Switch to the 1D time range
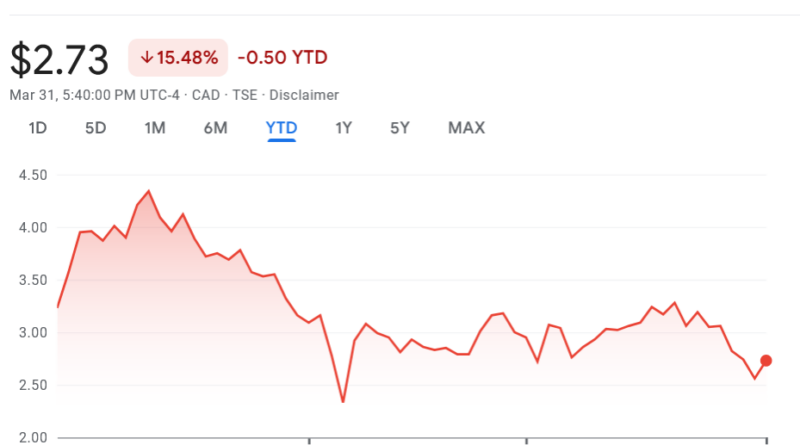 [38, 128]
